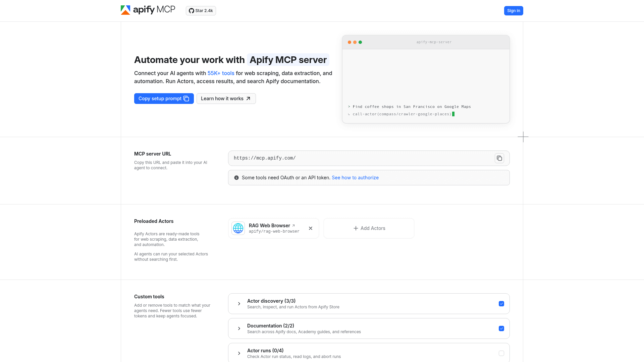Open the See how to authorize link
Image resolution: width=644 pixels, height=362 pixels.
(x=355, y=178)
